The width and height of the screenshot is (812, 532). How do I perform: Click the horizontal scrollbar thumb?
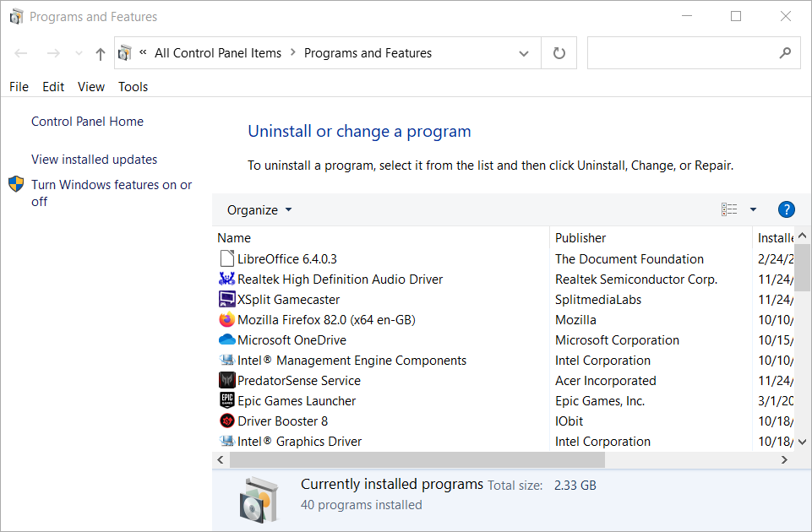[x=417, y=459]
